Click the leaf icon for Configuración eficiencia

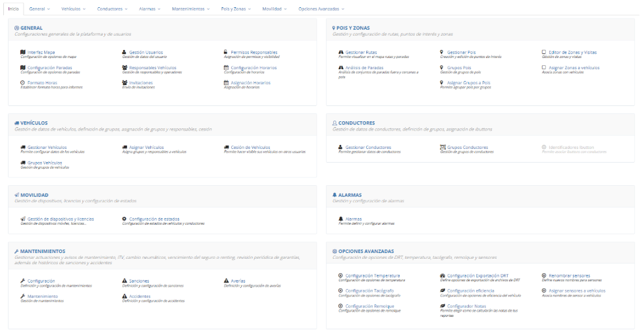click(443, 290)
